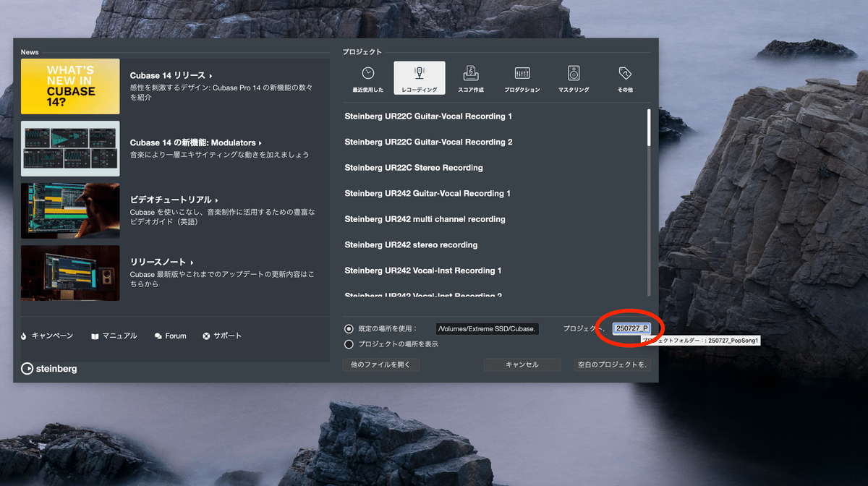868x486 pixels.
Task: Select the プロジェクトの場所を表示 radio button
Action: [349, 344]
